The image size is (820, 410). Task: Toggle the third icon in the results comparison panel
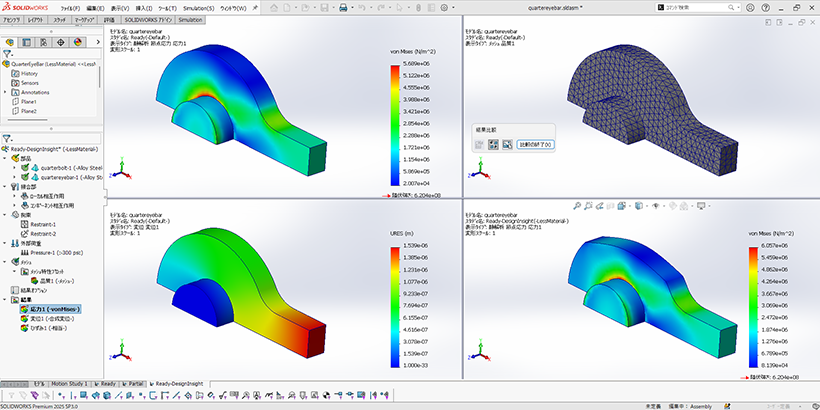click(507, 145)
